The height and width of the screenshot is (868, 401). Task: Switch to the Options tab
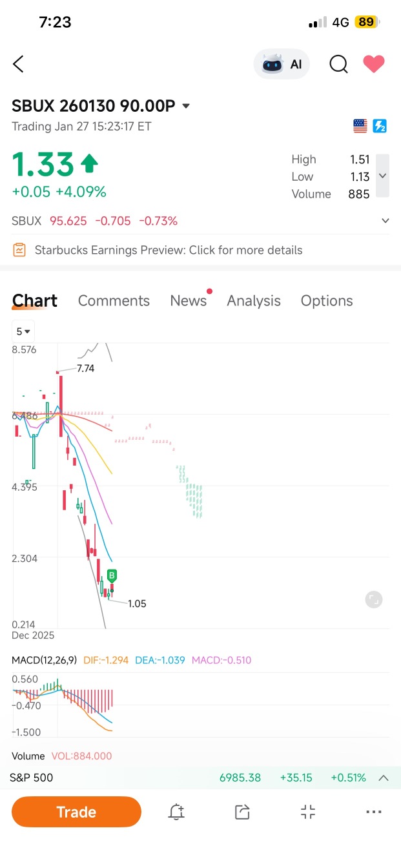click(x=326, y=300)
